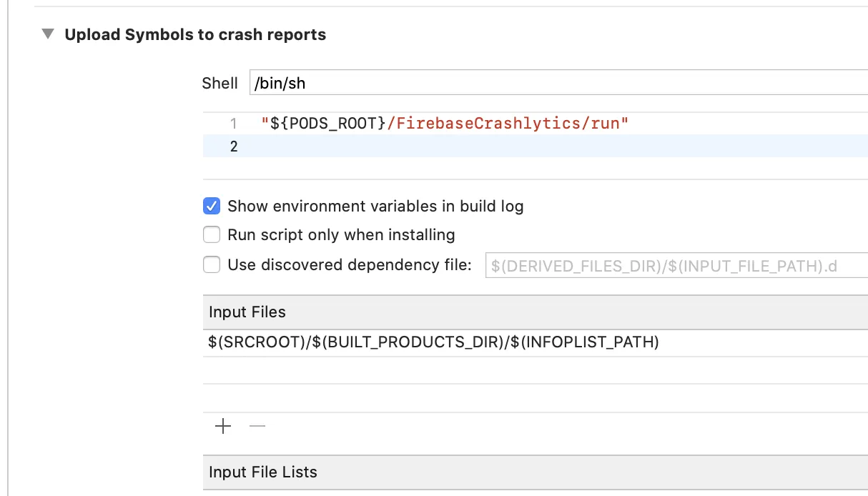Click FirebaseCrashlytics/run text in the script
The image size is (868, 496).
508,124
